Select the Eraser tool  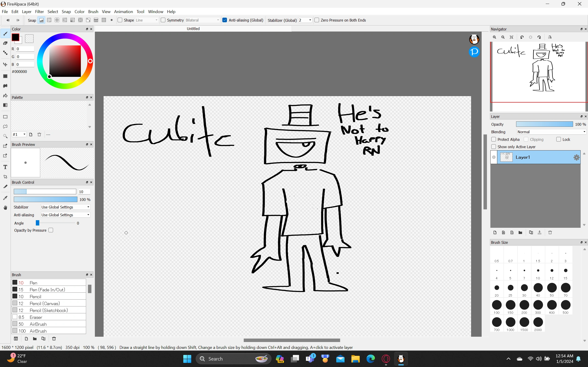[x=5, y=43]
